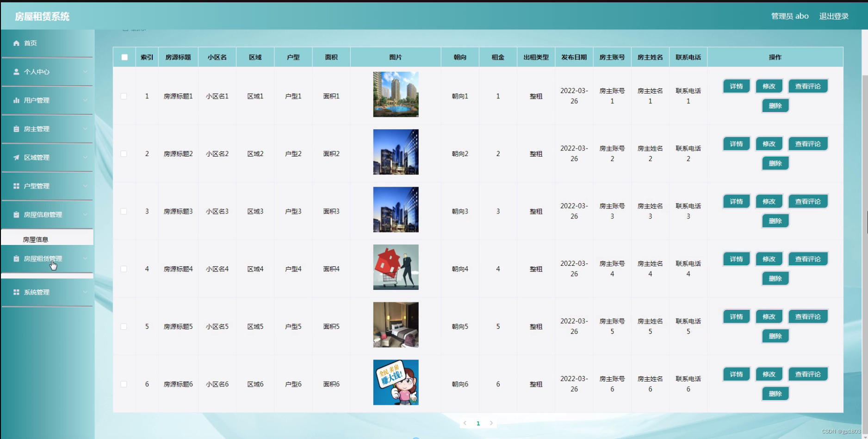868x439 pixels.
Task: Click the image thumbnail of 房源标题2
Action: tap(396, 151)
